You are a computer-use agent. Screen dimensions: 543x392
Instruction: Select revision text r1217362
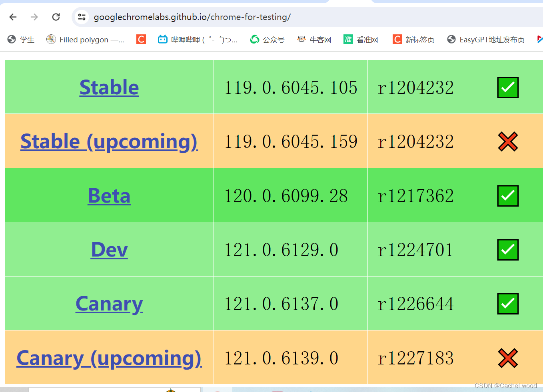[x=416, y=196]
